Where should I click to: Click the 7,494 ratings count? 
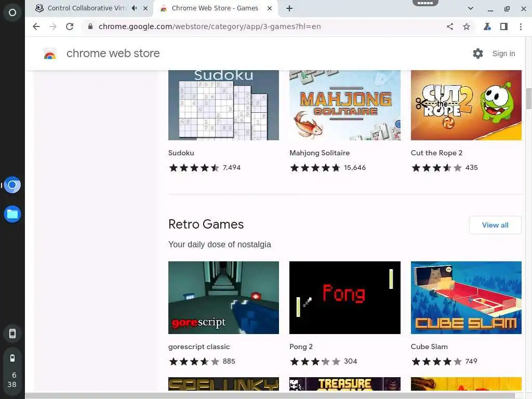click(x=232, y=168)
